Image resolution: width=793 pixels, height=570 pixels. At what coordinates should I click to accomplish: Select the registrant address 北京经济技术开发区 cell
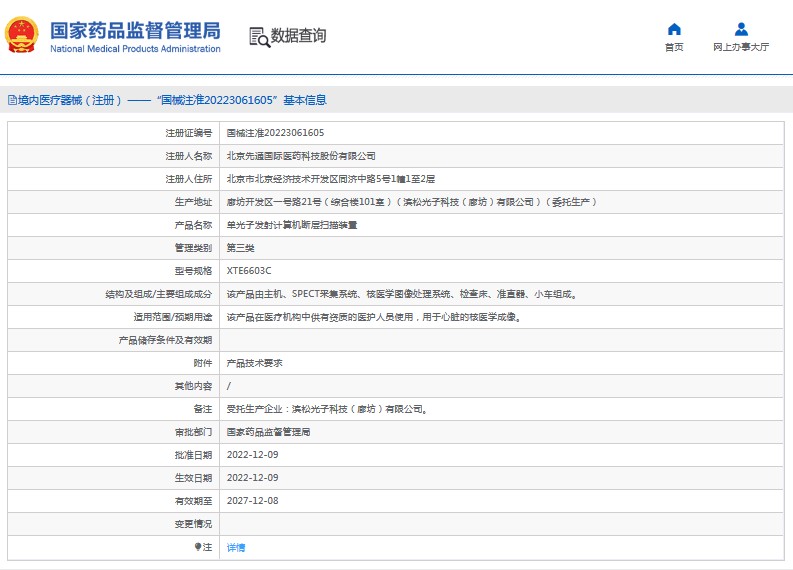[x=331, y=179]
